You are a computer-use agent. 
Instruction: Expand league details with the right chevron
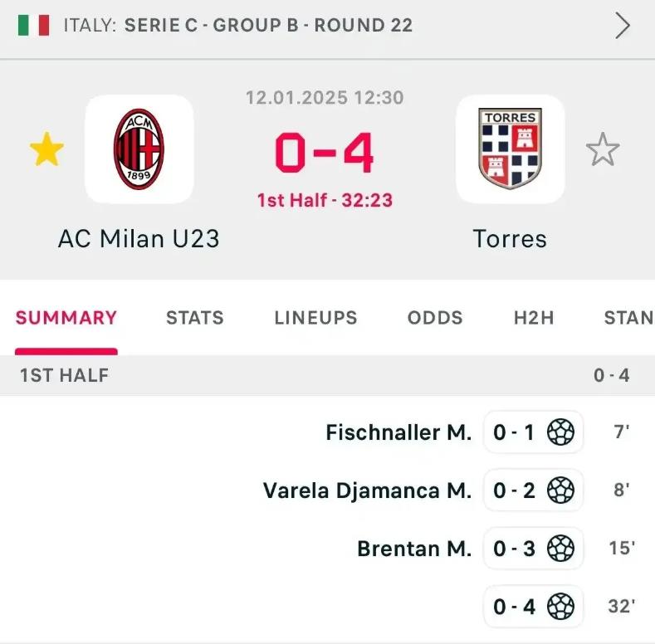point(623,26)
